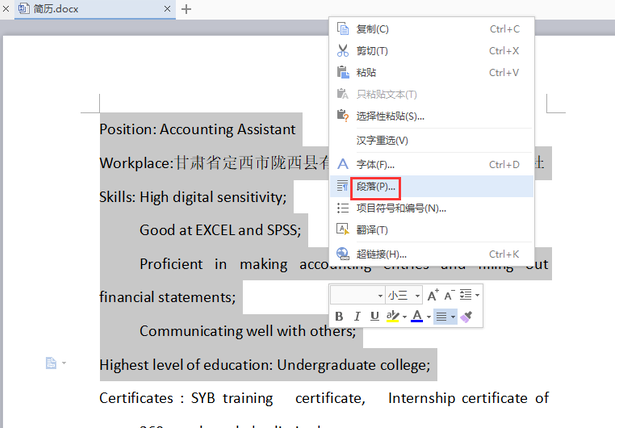619x440 pixels.
Task: Open the font name dropdown box
Action: pos(357,295)
